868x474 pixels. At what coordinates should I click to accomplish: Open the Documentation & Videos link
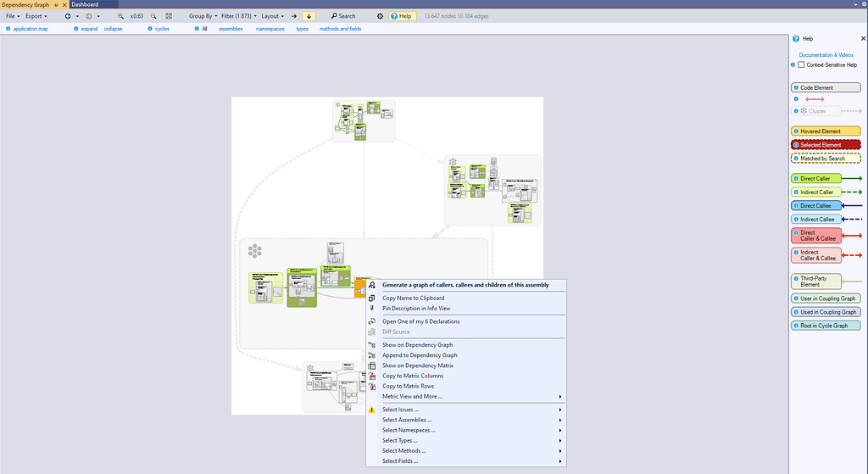(x=826, y=55)
